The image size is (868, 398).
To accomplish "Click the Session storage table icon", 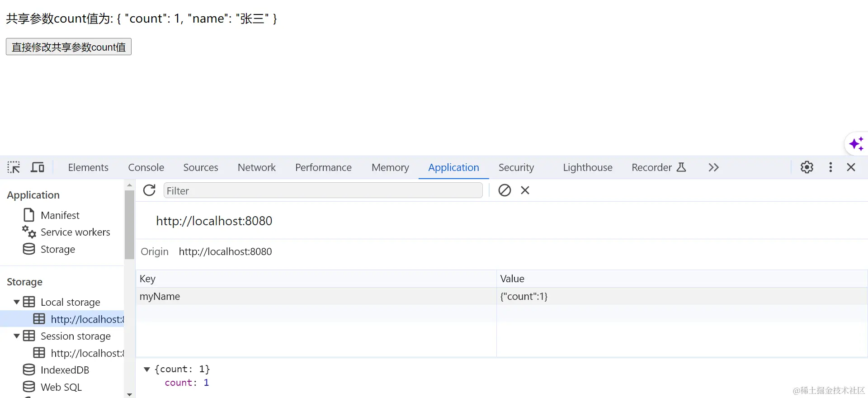I will 29,336.
